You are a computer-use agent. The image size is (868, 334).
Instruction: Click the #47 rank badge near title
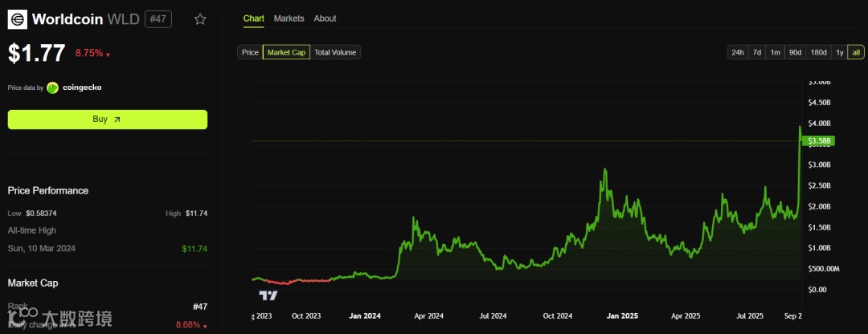click(x=158, y=19)
